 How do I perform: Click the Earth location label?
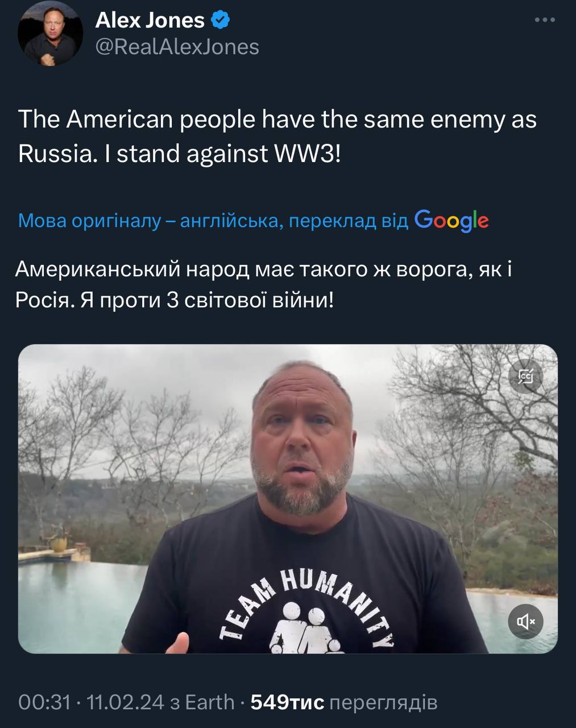tap(210, 702)
